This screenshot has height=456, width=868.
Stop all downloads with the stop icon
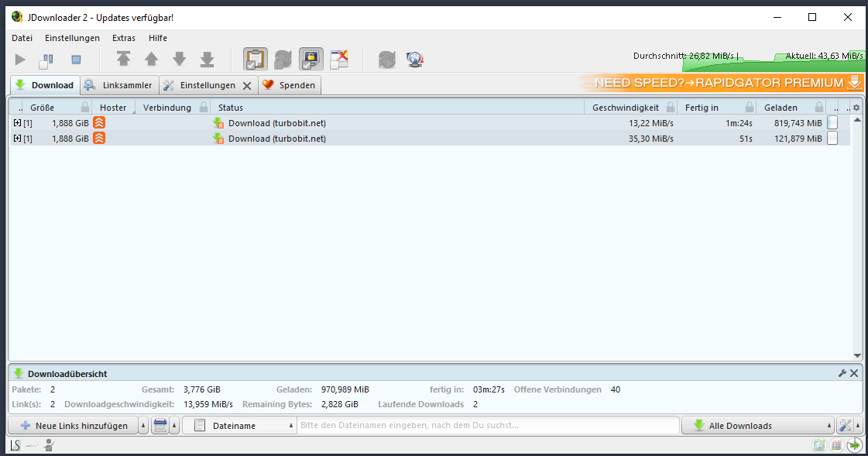(x=77, y=59)
